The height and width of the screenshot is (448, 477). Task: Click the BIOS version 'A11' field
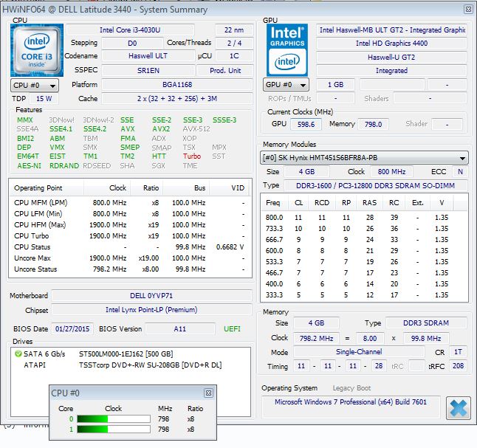click(179, 328)
